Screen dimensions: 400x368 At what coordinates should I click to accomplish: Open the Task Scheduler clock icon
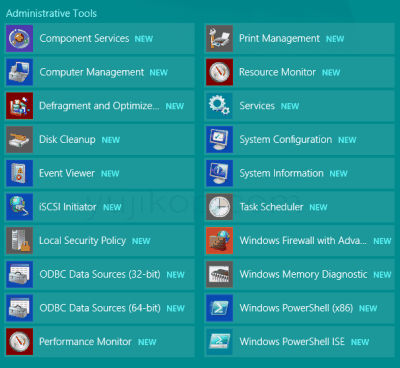point(219,207)
